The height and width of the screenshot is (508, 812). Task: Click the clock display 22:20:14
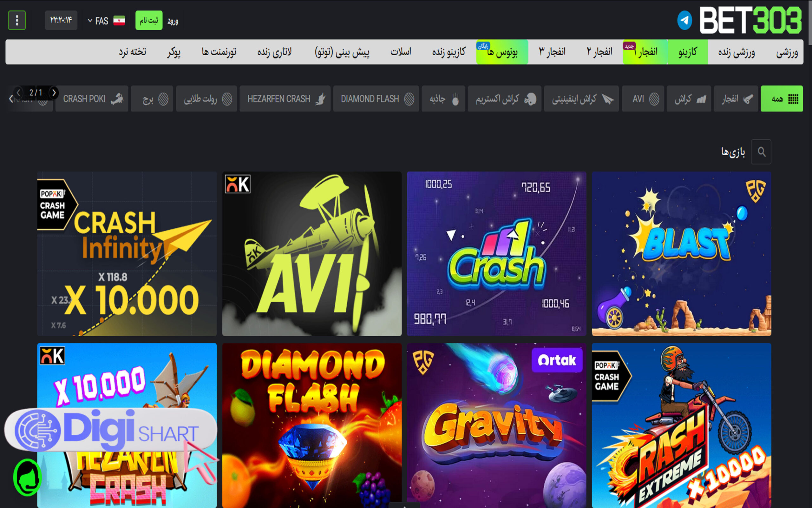point(61,20)
